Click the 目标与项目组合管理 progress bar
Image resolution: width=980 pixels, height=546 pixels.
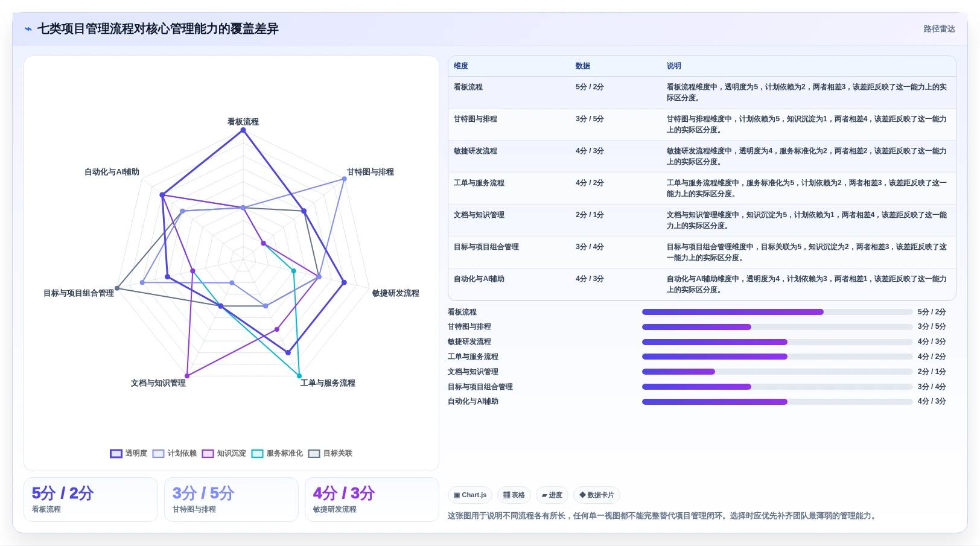click(777, 387)
